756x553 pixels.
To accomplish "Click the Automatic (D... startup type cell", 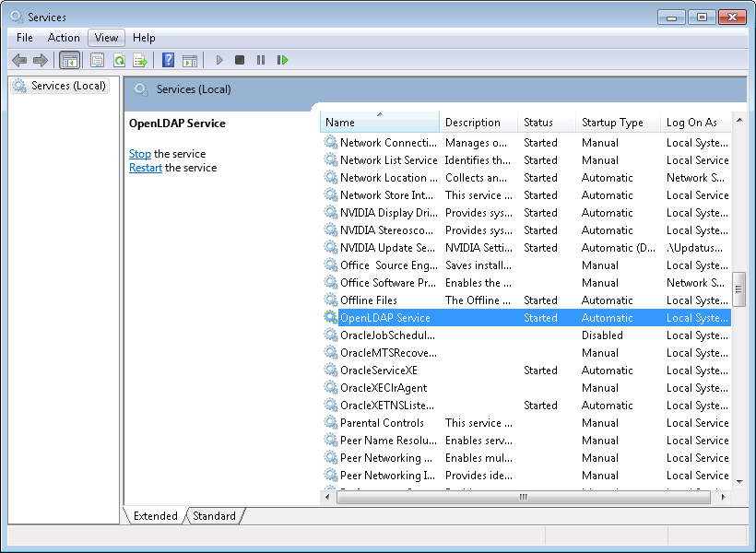I will (619, 247).
